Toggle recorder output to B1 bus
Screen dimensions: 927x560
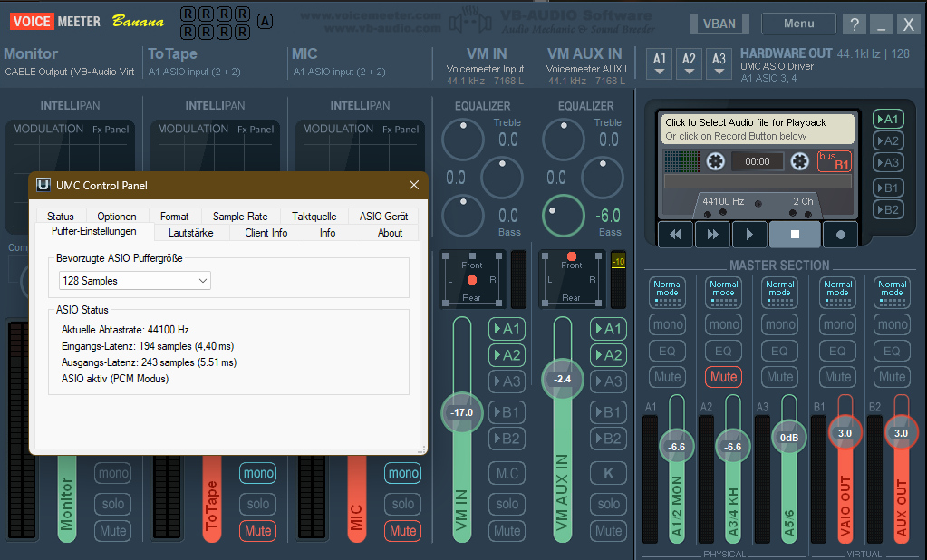(888, 188)
